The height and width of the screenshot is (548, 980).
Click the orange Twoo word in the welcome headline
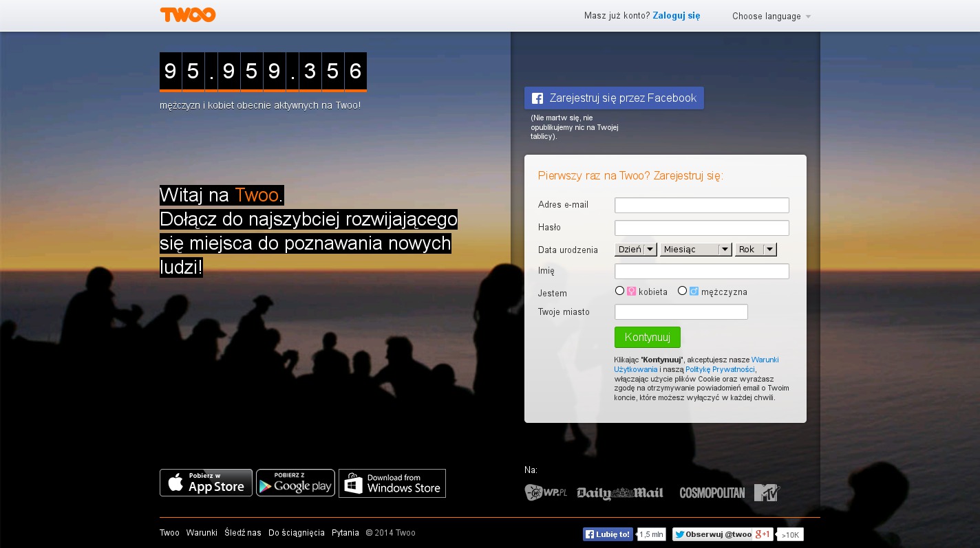click(x=257, y=195)
